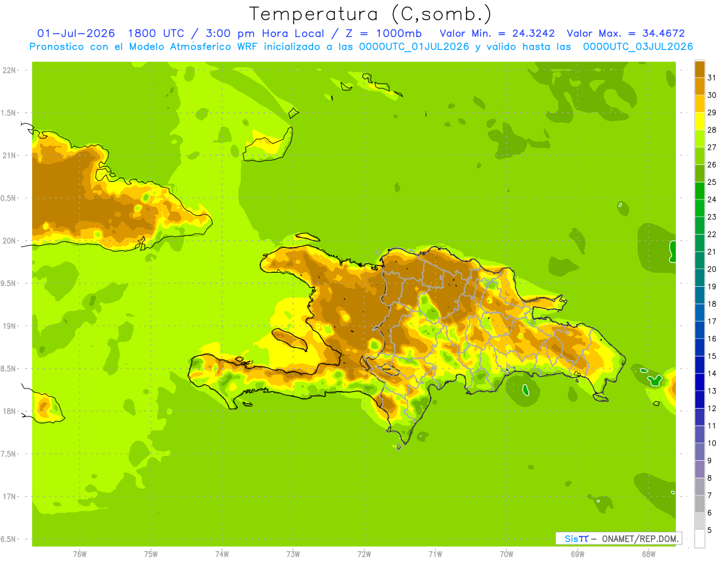Image resolution: width=728 pixels, height=562 pixels.
Task: Pick the legend swatch between 26 and 27
Action: (x=699, y=156)
